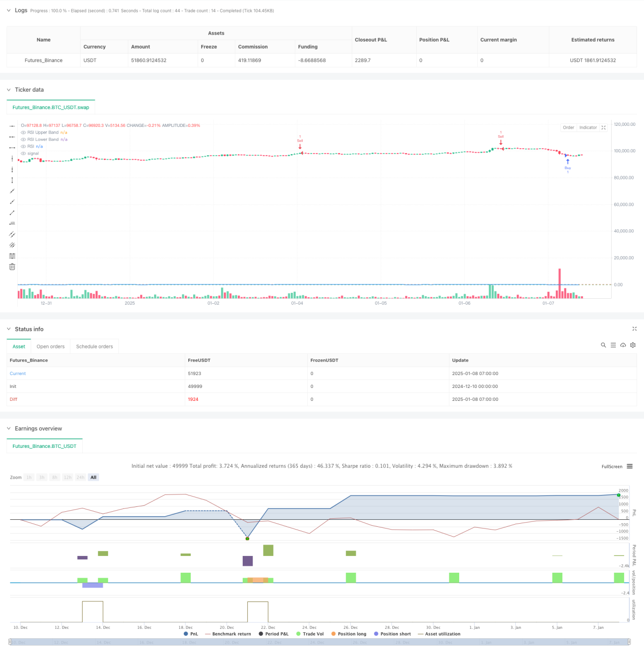Click the earnings chart range navigator bar

coord(320,642)
